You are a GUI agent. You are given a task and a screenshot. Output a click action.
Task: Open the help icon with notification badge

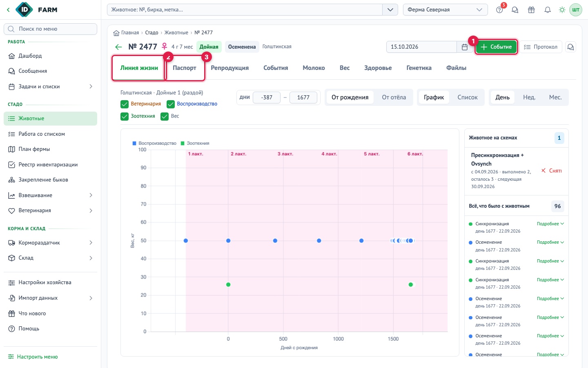(x=500, y=10)
